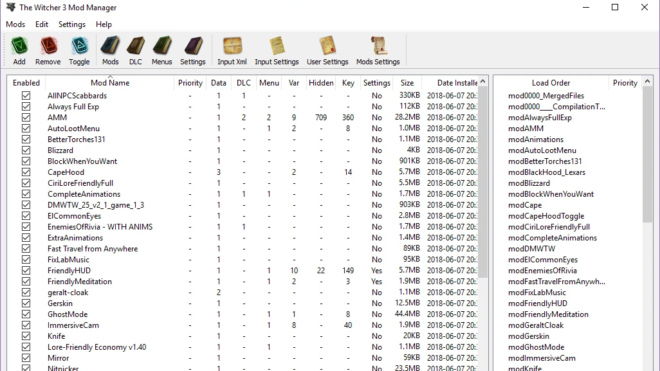The height and width of the screenshot is (371, 660).
Task: Select DMWTW_25_v2_1_game_1_3 mod row
Action: [x=243, y=205]
